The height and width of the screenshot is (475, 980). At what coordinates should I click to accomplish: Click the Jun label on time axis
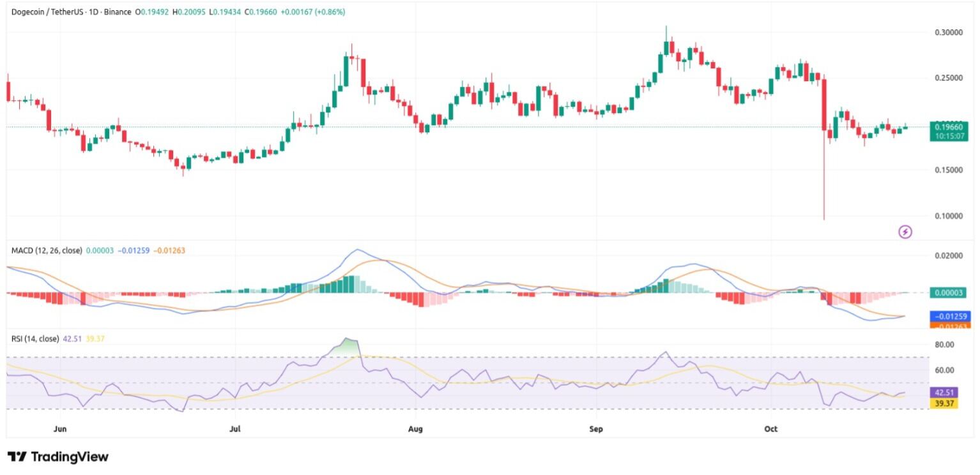click(x=61, y=428)
